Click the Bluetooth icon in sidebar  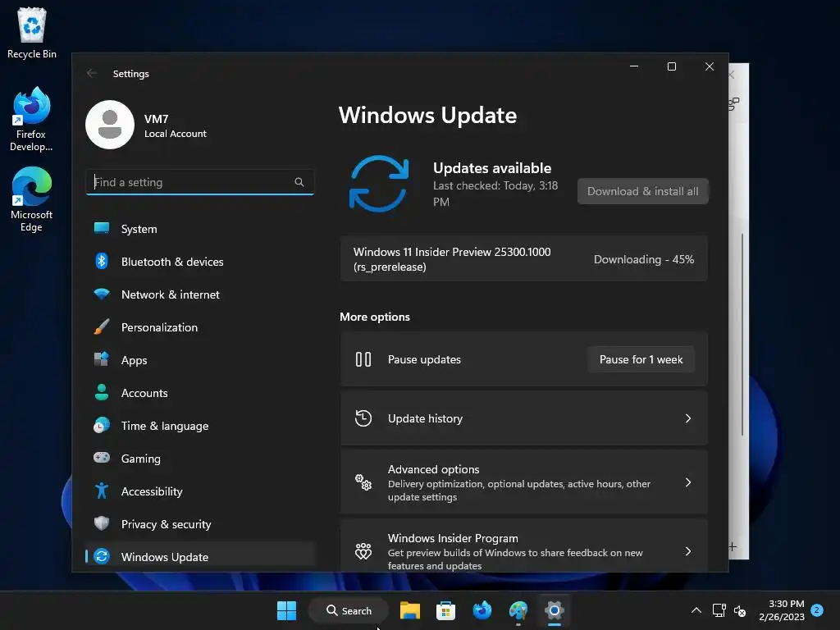pyautogui.click(x=101, y=261)
